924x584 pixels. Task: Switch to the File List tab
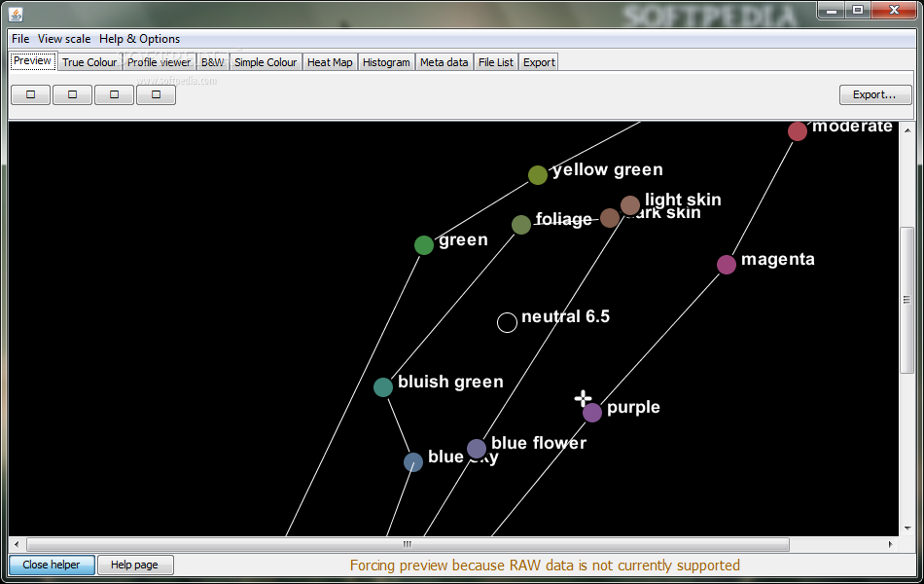tap(496, 62)
